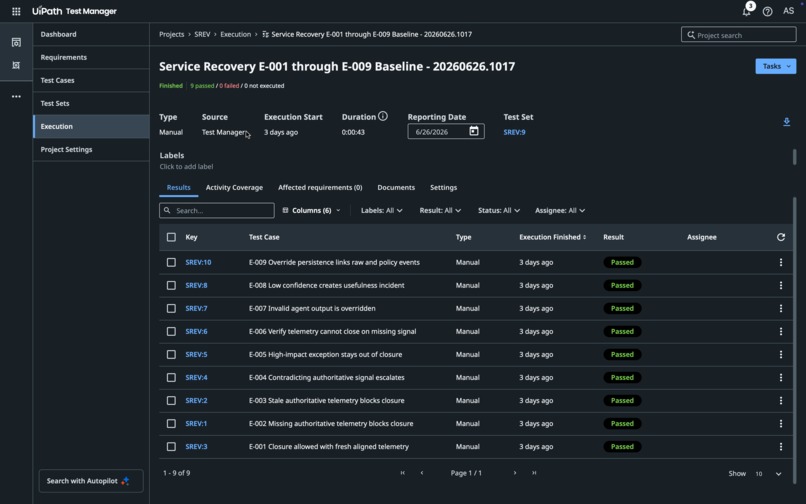
Task: Open the Assignee: All filter
Action: pyautogui.click(x=560, y=210)
